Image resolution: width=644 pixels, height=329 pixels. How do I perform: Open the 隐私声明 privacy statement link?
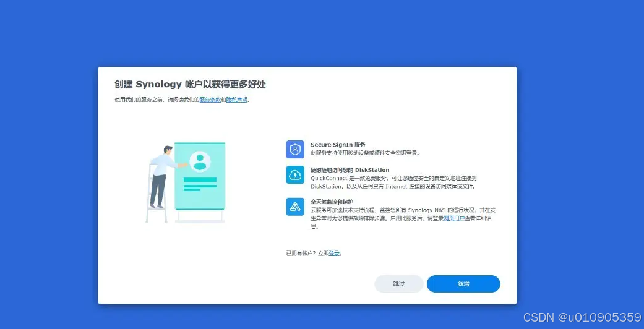pos(236,100)
